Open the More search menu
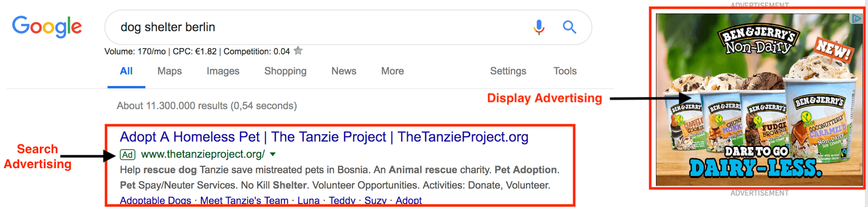The image size is (868, 207). [x=392, y=71]
